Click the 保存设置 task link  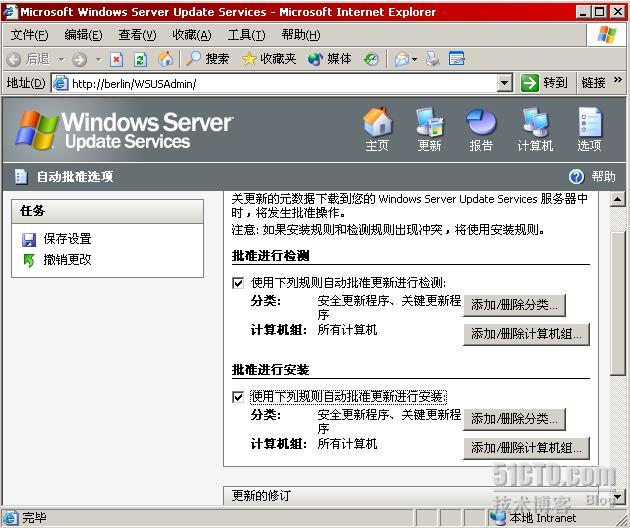click(x=68, y=239)
